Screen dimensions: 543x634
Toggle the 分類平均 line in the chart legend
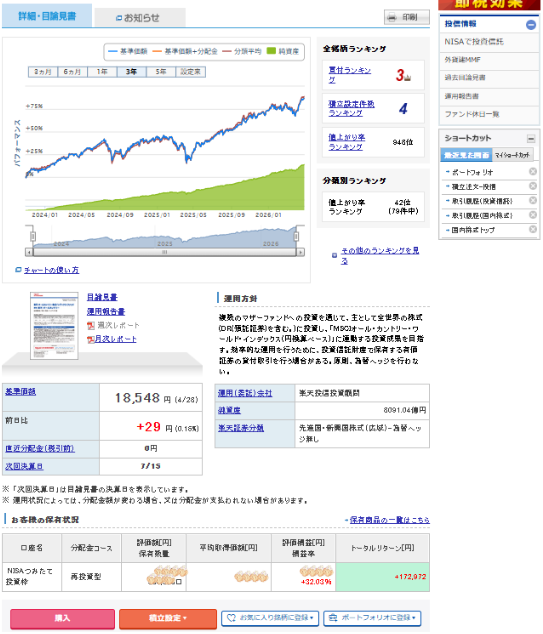point(242,51)
